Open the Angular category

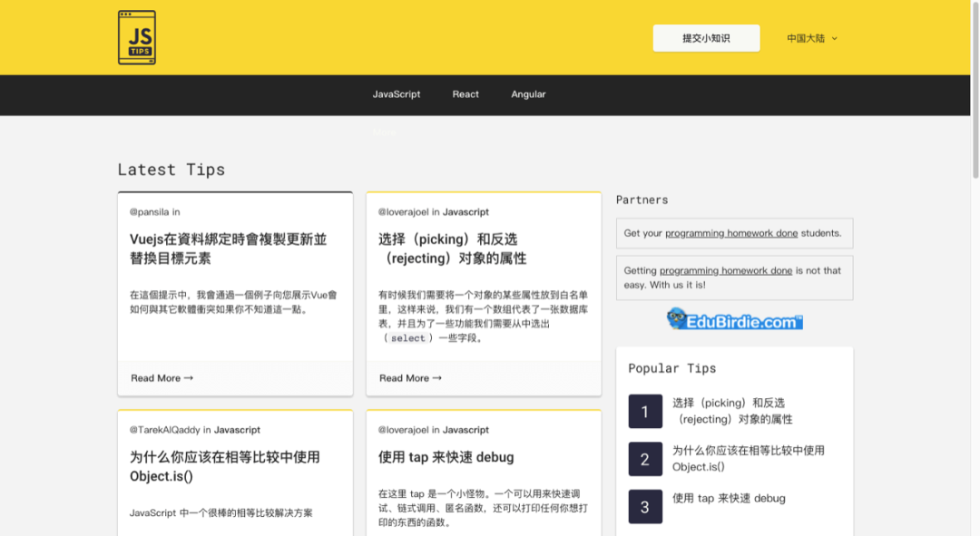pyautogui.click(x=527, y=94)
